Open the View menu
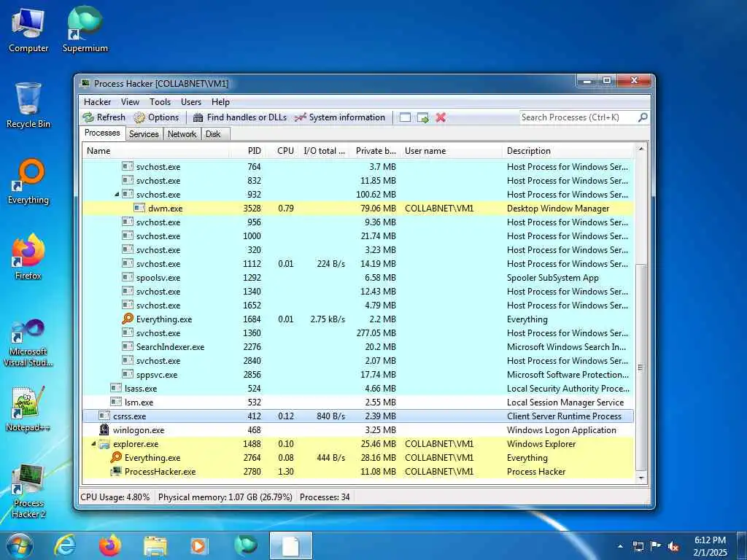 point(130,102)
